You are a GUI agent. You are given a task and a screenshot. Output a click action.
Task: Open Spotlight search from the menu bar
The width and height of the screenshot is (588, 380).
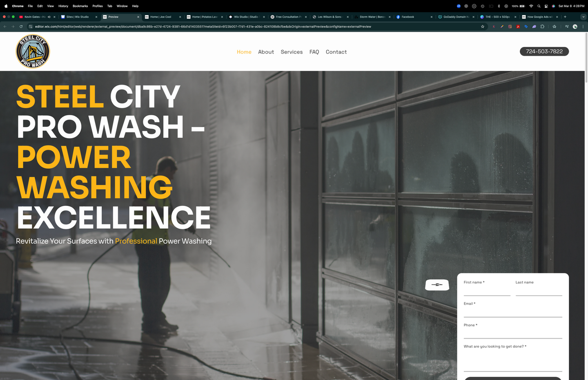pos(539,6)
